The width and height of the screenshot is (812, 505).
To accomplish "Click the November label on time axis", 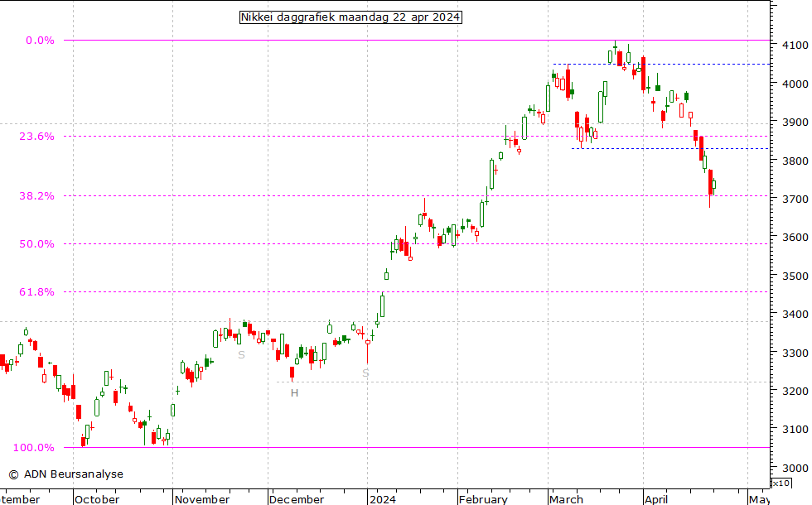I will coord(202,499).
